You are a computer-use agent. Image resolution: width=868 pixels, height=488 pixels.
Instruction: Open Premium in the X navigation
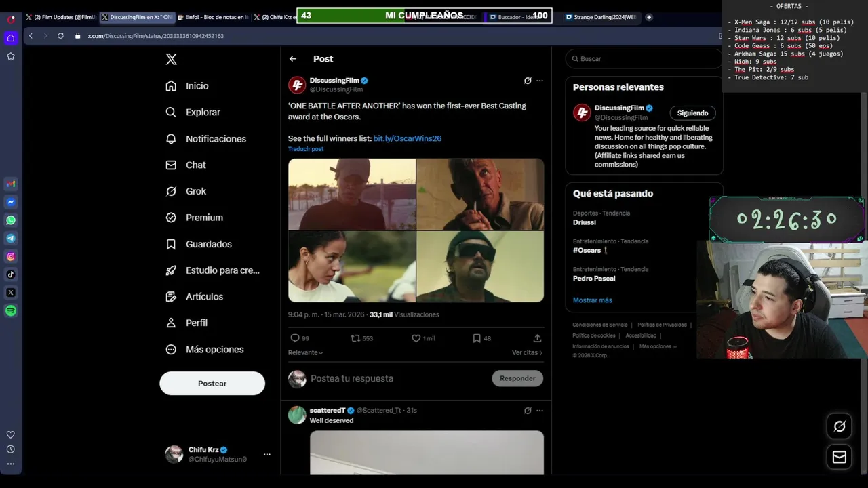(195, 218)
